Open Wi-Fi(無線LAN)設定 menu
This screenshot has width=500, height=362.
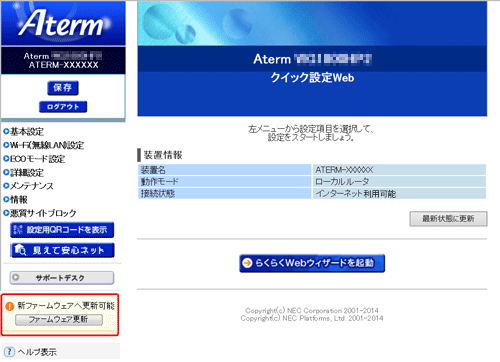(47, 145)
